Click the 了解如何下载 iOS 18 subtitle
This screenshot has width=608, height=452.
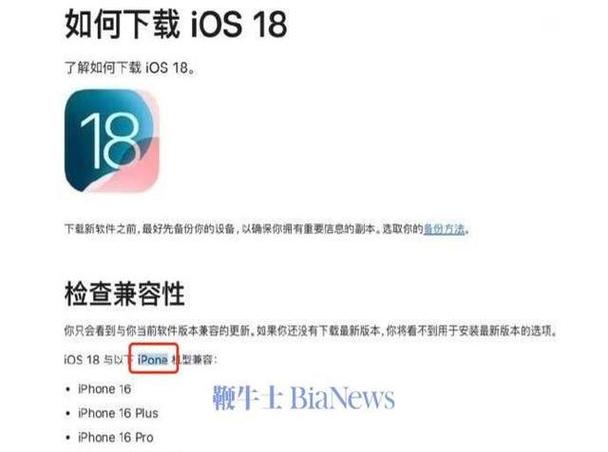click(130, 68)
